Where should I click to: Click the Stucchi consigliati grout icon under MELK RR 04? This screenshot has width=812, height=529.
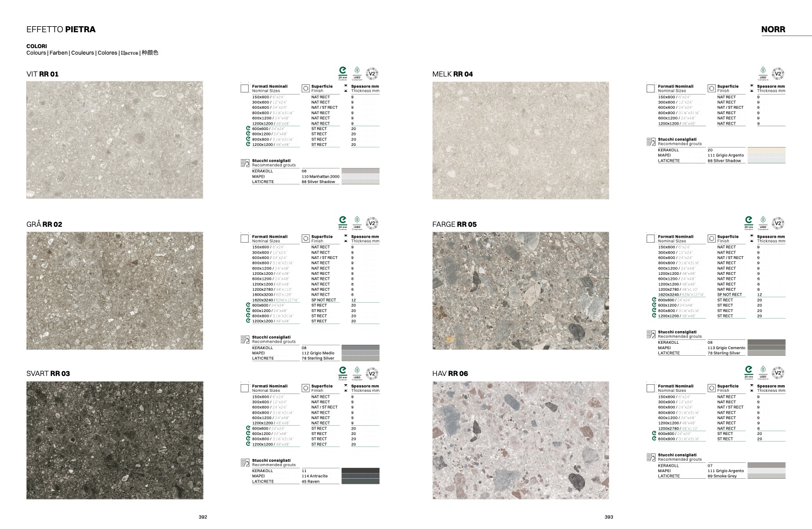pos(650,142)
